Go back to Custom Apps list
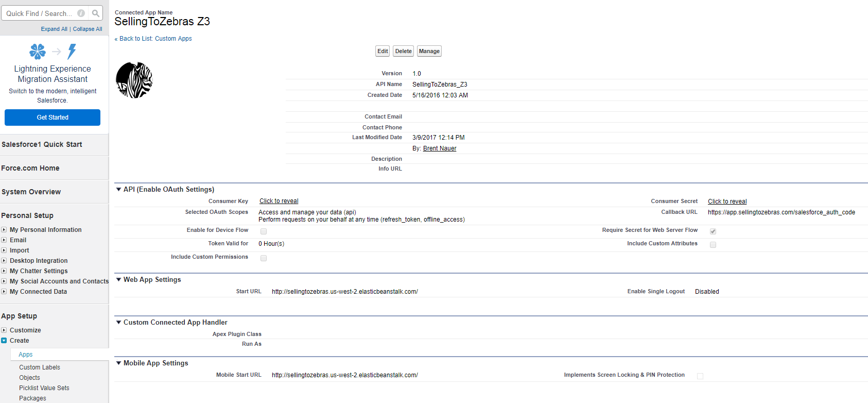 coord(155,39)
